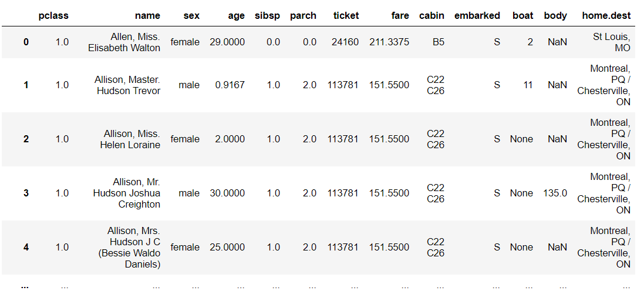
Task: Select the body value 135.0
Action: (x=555, y=193)
